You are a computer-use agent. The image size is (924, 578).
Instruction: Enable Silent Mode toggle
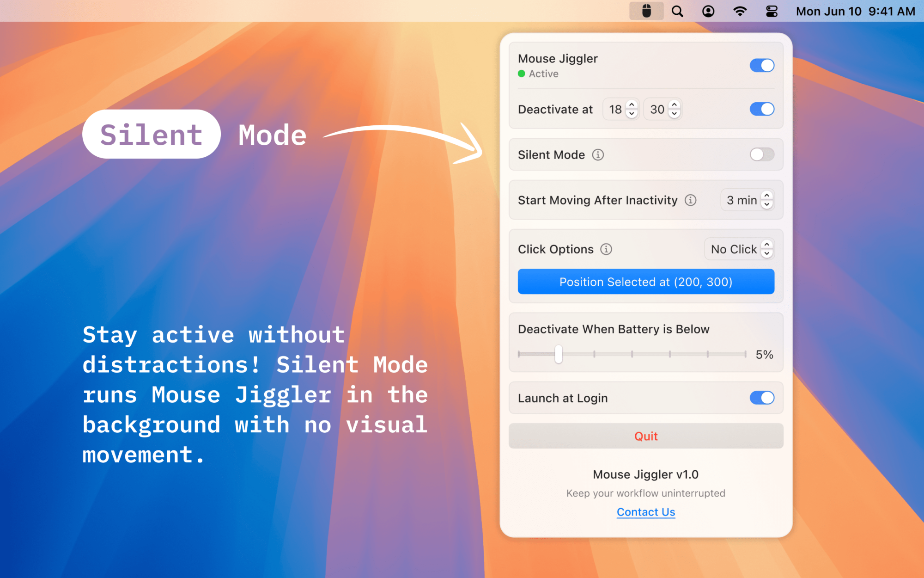[x=761, y=154]
